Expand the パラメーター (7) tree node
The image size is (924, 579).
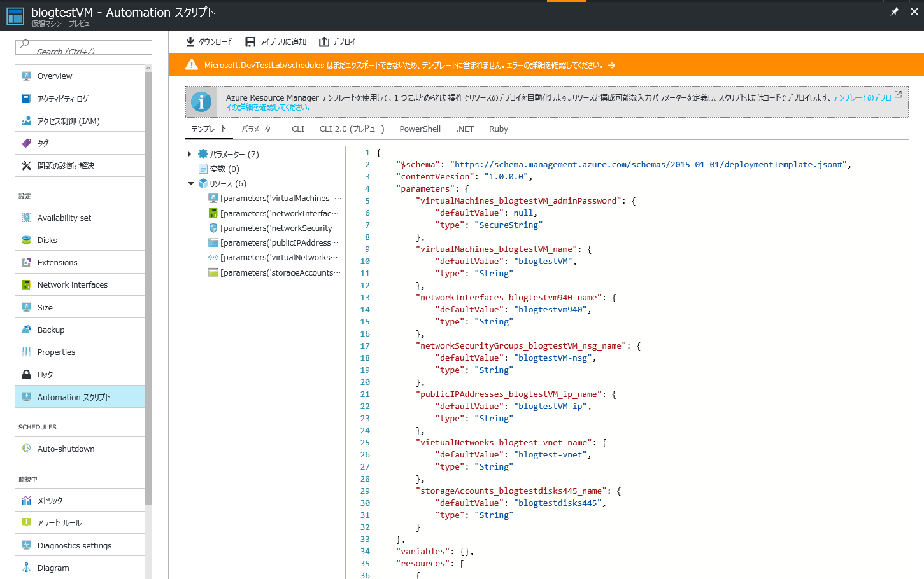coord(189,154)
